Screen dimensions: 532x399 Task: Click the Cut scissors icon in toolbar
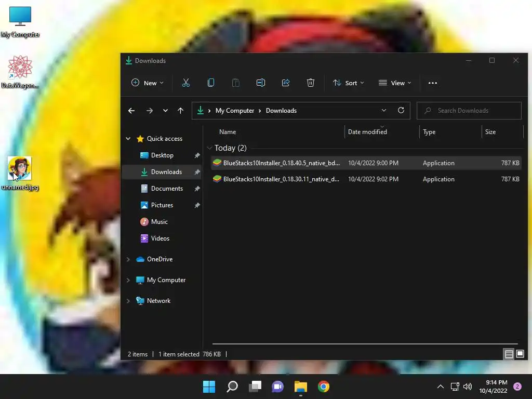185,83
